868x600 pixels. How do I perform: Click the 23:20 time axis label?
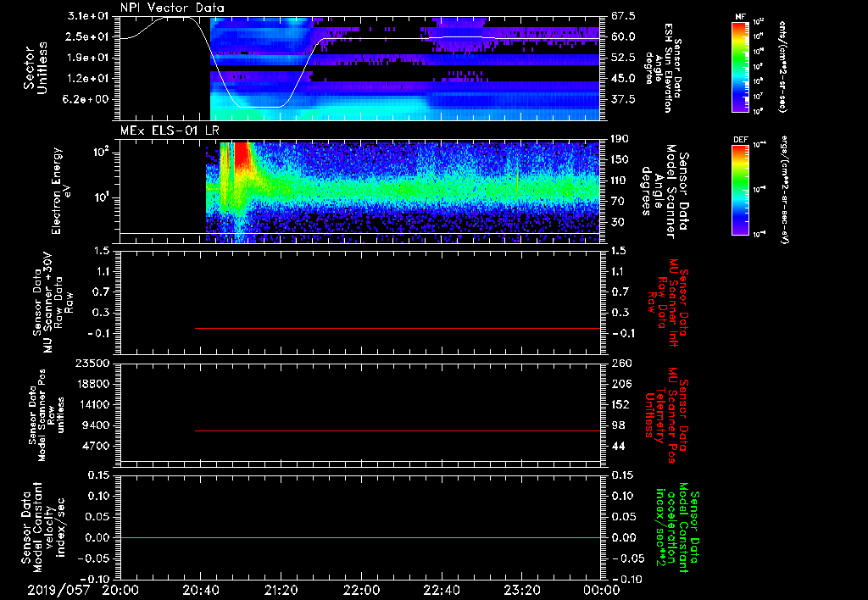coord(522,590)
